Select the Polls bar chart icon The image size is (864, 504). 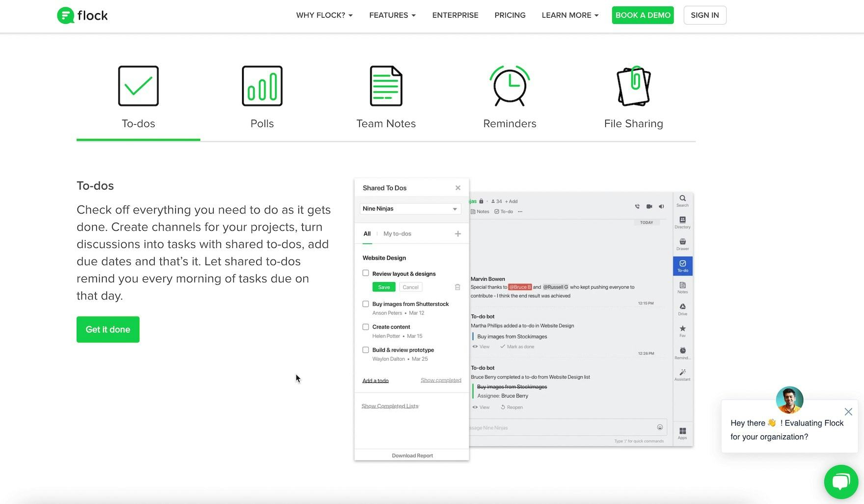[262, 86]
